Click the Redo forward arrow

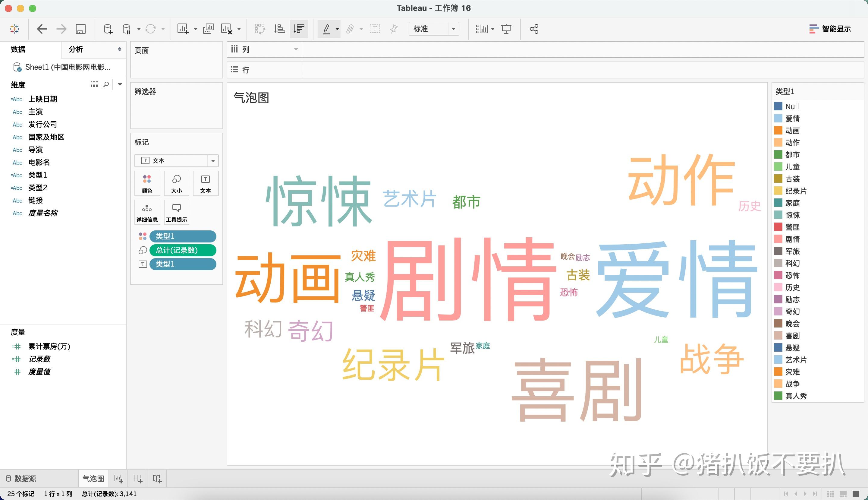61,29
